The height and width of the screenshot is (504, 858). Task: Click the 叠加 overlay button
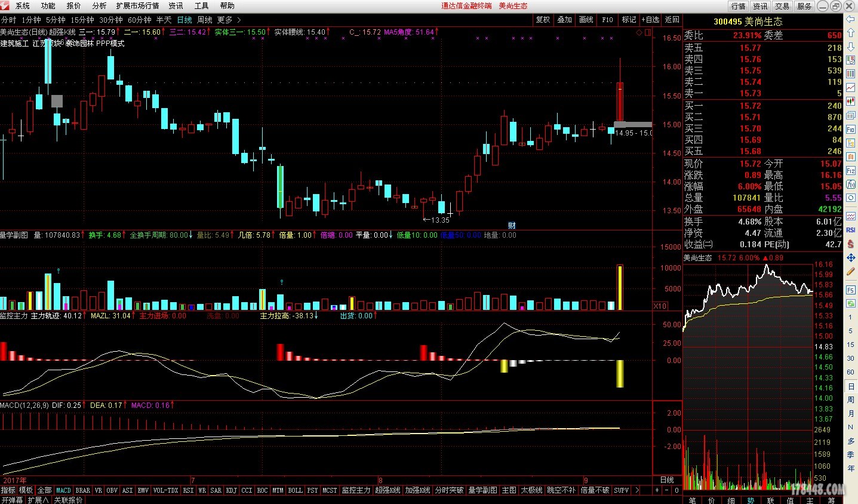click(565, 20)
